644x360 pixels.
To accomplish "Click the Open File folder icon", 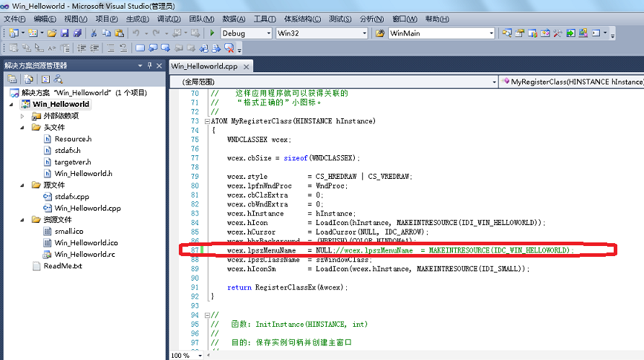I will (x=52, y=33).
